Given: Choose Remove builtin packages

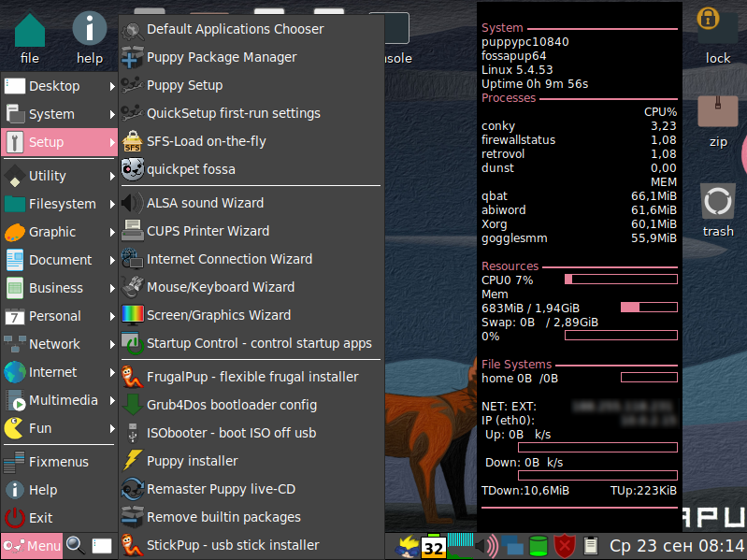Looking at the screenshot, I should 251,517.
